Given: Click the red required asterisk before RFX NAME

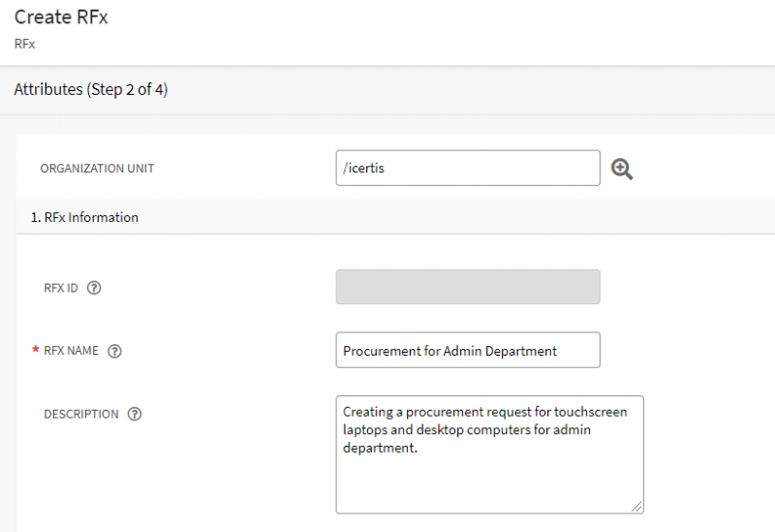Looking at the screenshot, I should [36, 351].
